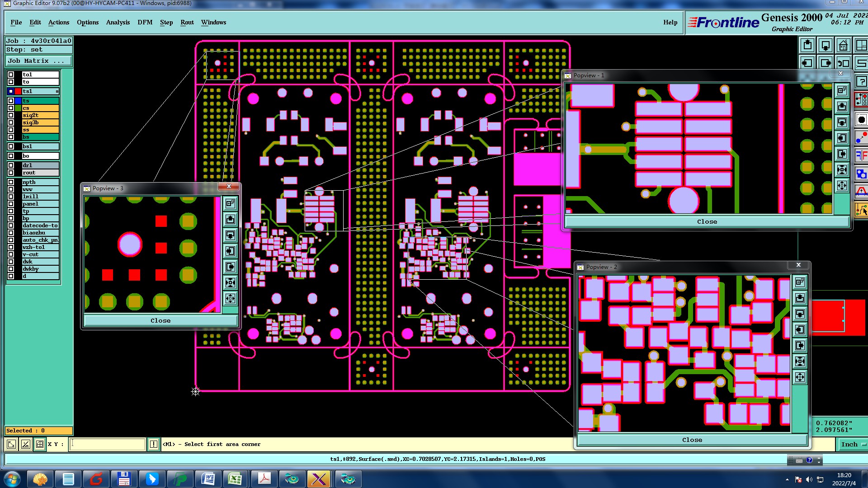Toggle the checkbox for layer sig2t
Image resolution: width=868 pixels, height=488 pixels.
click(11, 115)
